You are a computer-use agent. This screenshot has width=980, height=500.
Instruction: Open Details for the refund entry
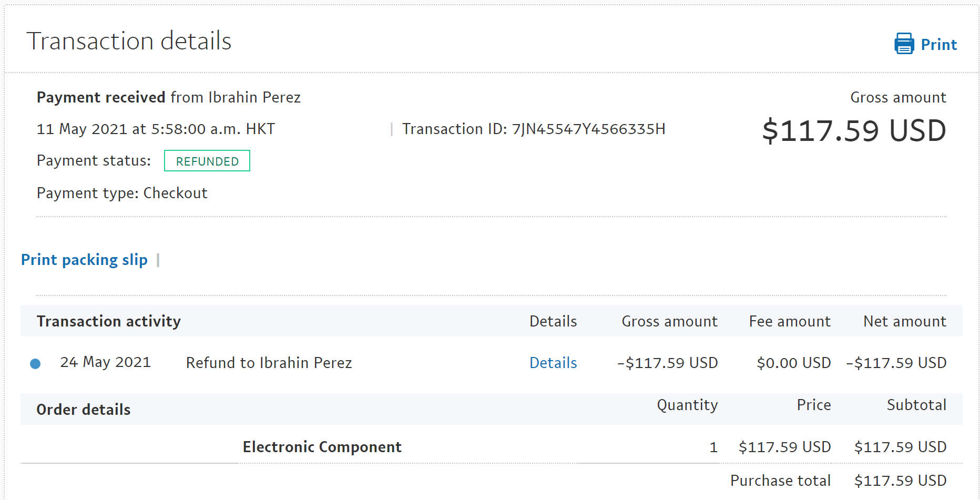click(553, 363)
